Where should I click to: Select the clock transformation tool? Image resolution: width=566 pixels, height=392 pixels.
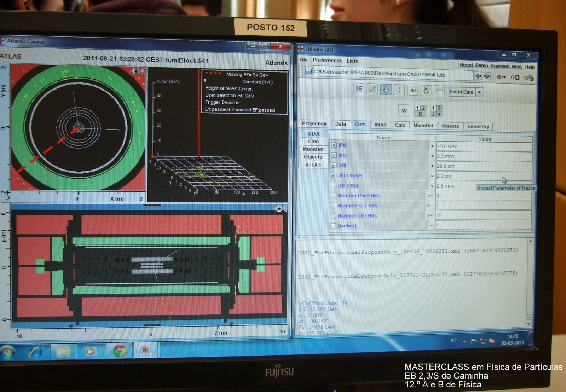(x=426, y=91)
